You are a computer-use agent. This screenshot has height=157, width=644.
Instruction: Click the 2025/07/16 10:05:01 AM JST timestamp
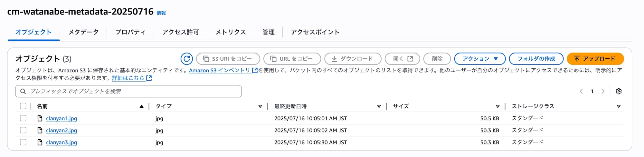[310, 118]
